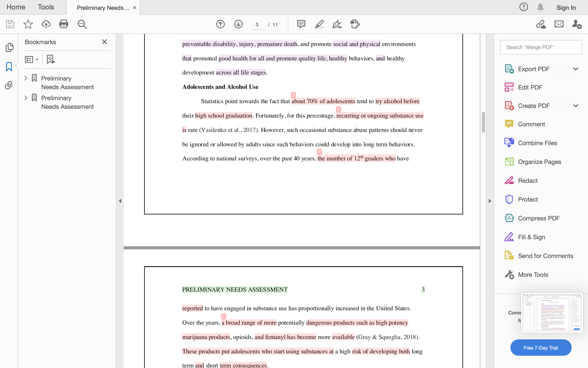
Task: Open the comment marker above 'about 70%'
Action: click(293, 95)
